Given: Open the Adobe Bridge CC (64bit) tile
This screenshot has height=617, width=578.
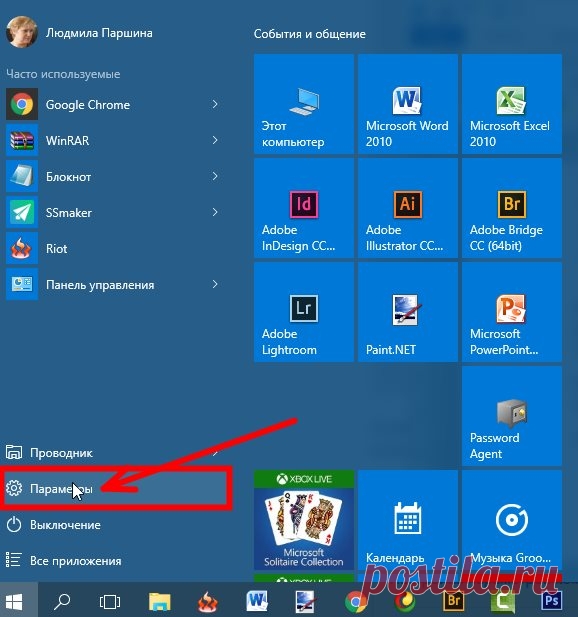Looking at the screenshot, I should 512,208.
